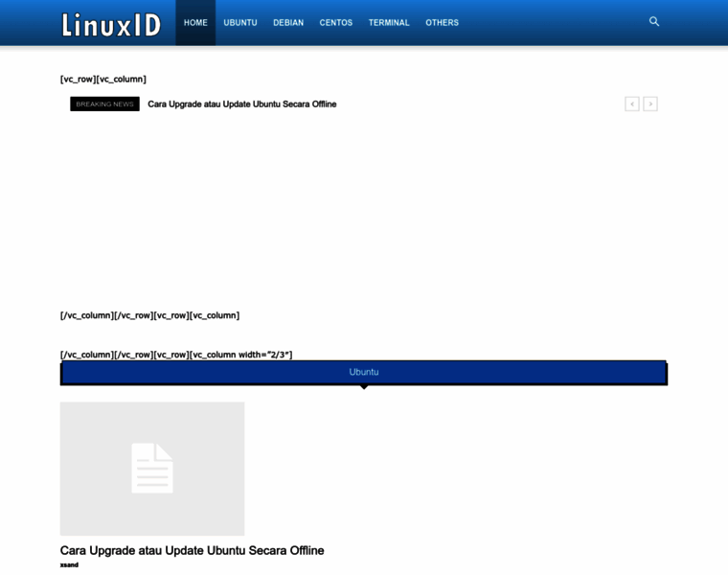
Task: Go to the Home menu item
Action: pyautogui.click(x=195, y=23)
